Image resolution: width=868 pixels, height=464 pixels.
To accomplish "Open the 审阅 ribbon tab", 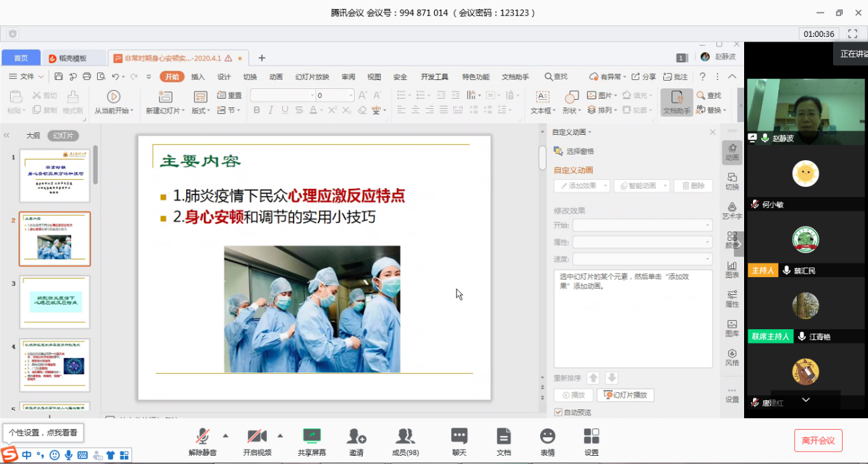I will click(x=348, y=77).
